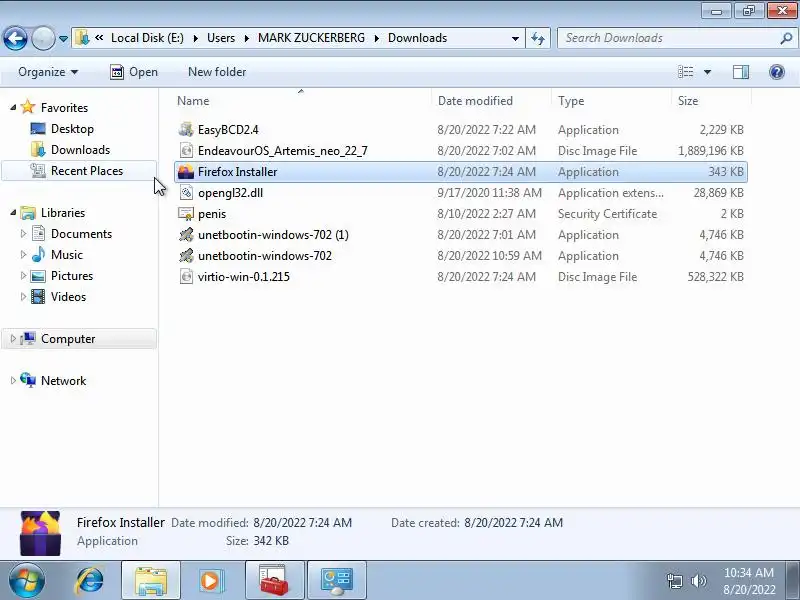
Task: Select Downloads under Favorites
Action: [x=80, y=149]
